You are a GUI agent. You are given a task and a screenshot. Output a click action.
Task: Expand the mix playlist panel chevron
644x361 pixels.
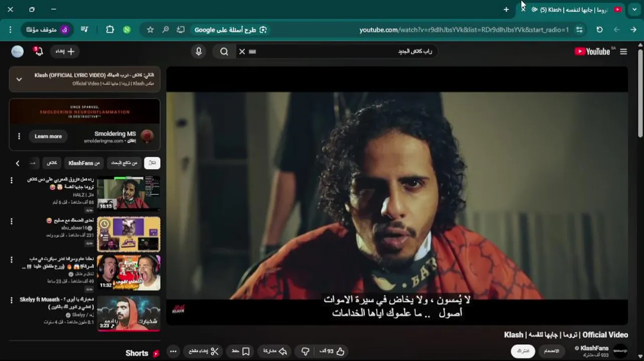pyautogui.click(x=19, y=79)
